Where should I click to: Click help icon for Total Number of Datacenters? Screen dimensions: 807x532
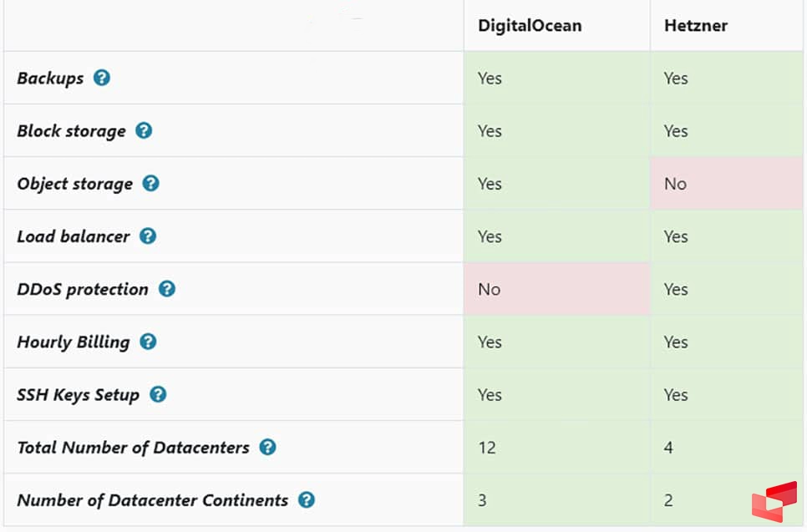pyautogui.click(x=267, y=447)
